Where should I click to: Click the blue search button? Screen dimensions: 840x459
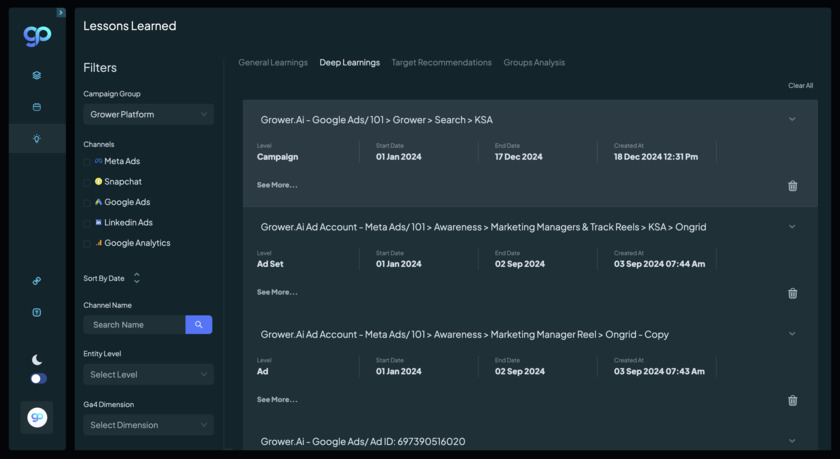[x=199, y=325]
